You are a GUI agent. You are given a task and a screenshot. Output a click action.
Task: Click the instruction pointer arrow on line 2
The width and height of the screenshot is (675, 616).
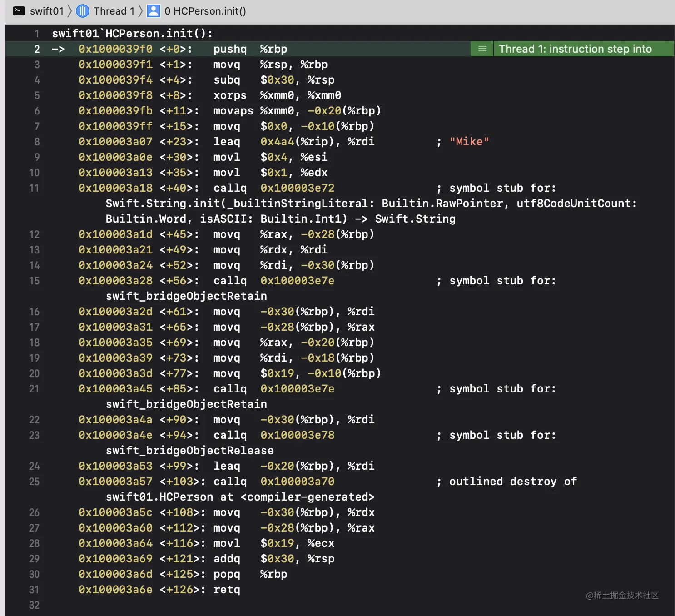coord(58,49)
